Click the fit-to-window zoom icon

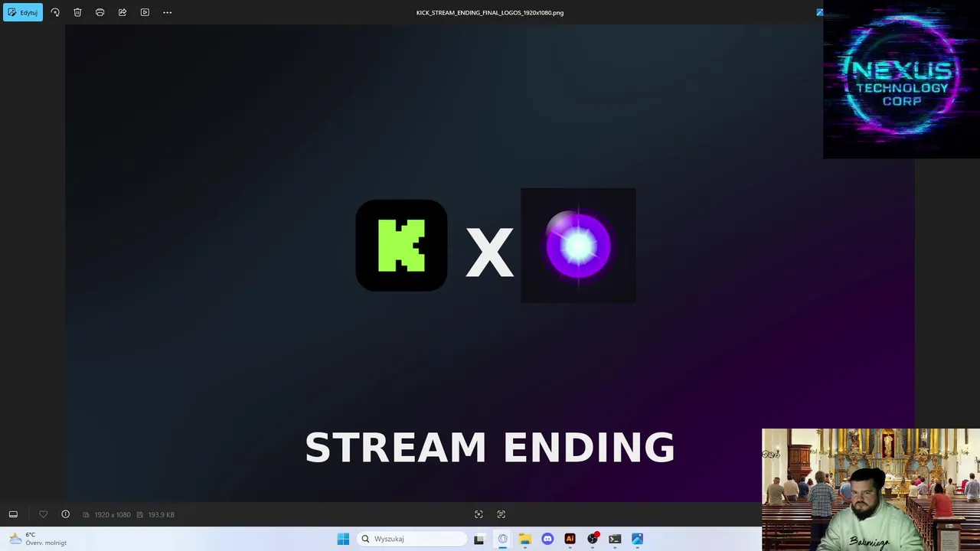(x=479, y=514)
